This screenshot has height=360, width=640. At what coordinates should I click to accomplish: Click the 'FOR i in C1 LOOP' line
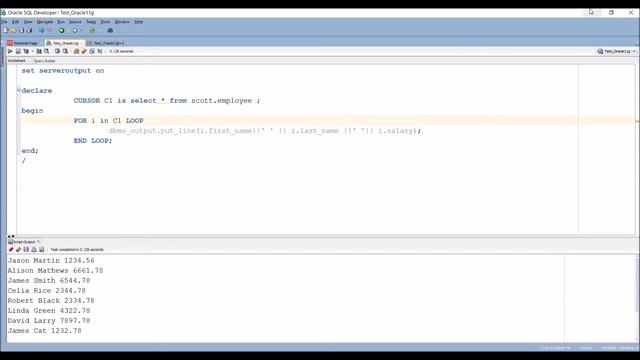109,120
